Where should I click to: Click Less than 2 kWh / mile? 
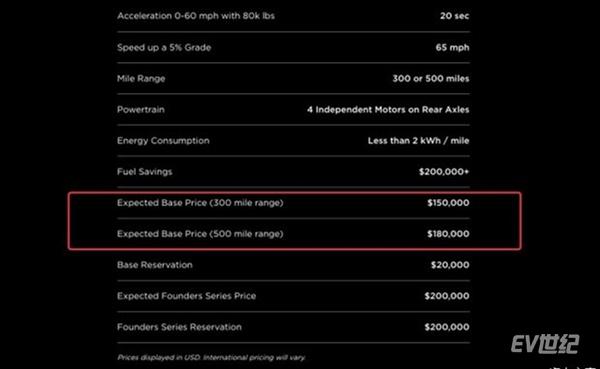(x=419, y=141)
